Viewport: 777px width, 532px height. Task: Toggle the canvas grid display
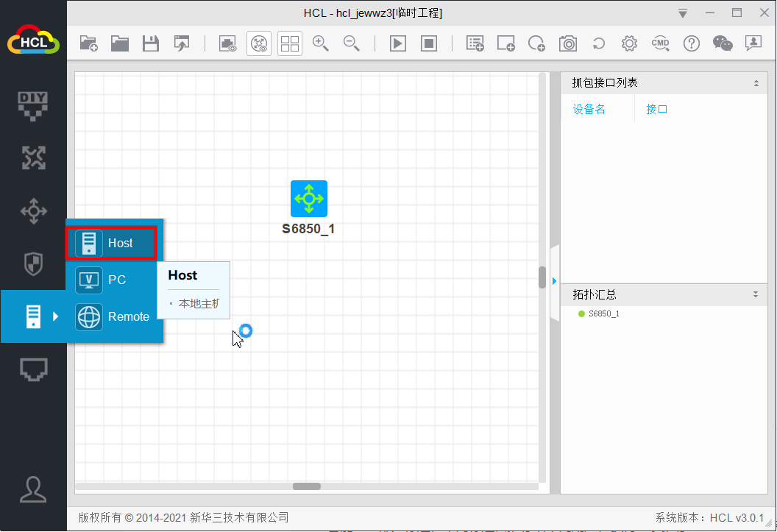(290, 43)
